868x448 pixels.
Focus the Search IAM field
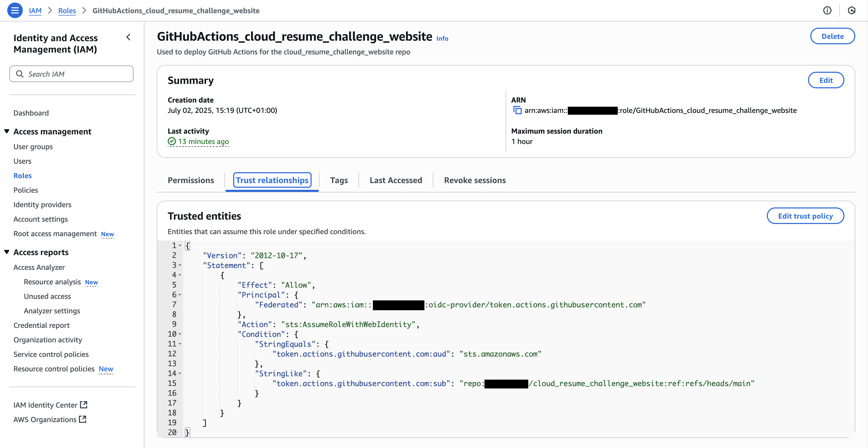point(71,74)
